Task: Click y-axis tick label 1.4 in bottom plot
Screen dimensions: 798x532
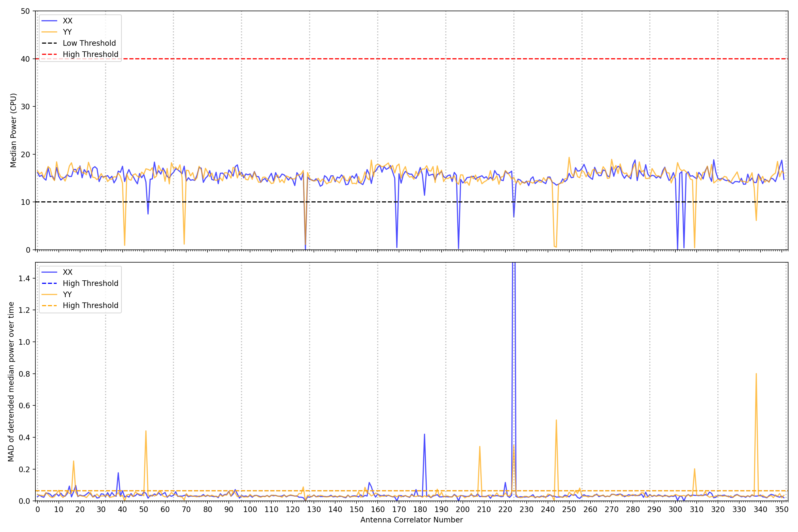Action: 24,279
